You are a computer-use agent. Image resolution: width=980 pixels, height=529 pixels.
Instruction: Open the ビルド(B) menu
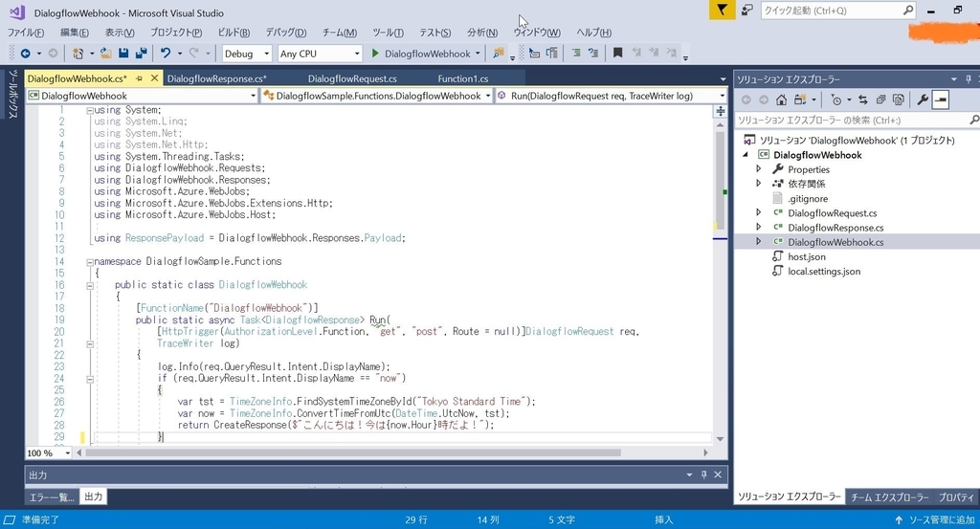click(x=234, y=33)
